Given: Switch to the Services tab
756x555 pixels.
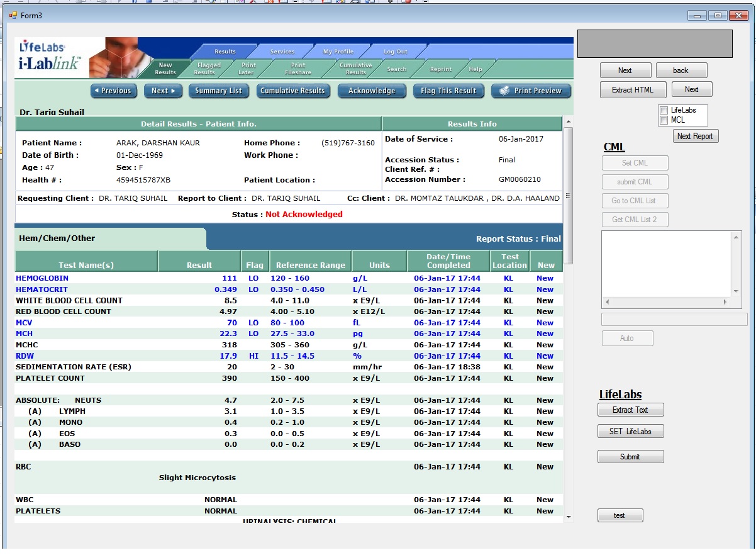Looking at the screenshot, I should tap(282, 52).
